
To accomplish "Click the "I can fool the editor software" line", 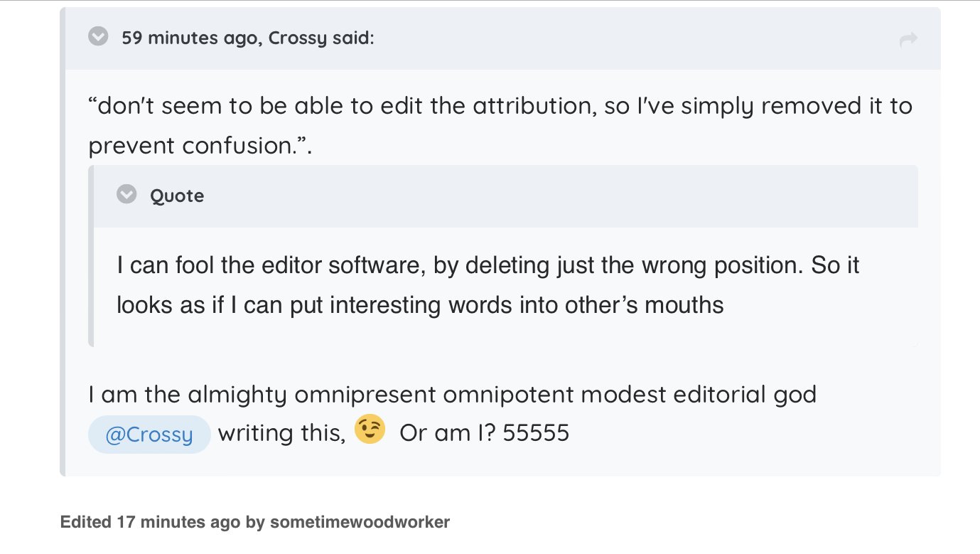I will click(488, 267).
